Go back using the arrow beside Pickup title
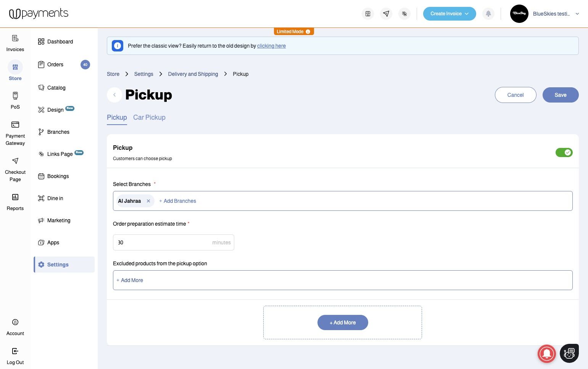Screen dimensions: 588x369 (114, 95)
